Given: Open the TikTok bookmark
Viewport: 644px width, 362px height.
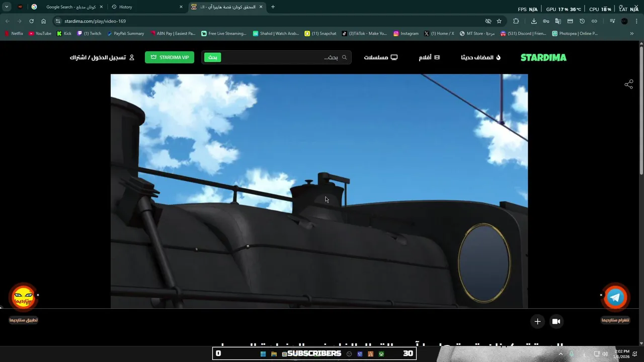Looking at the screenshot, I should [364, 34].
